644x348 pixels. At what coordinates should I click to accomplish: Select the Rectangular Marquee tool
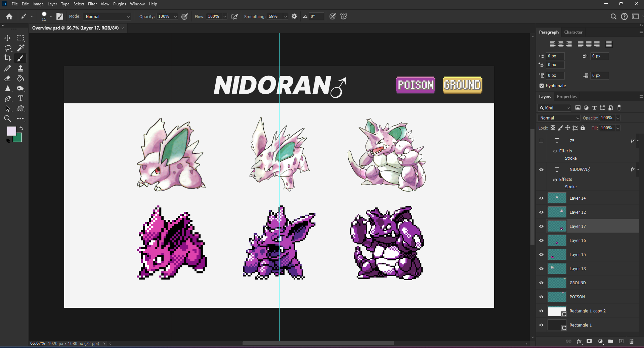pyautogui.click(x=20, y=38)
